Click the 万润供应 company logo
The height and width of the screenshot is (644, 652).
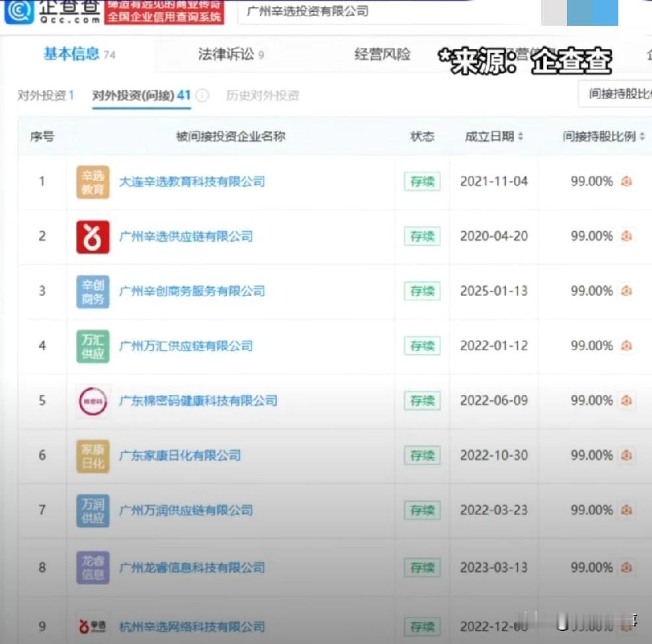92,511
